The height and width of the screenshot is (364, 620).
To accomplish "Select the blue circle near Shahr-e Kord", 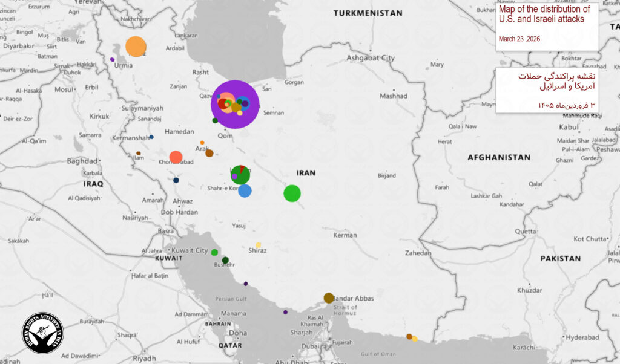I will [245, 191].
